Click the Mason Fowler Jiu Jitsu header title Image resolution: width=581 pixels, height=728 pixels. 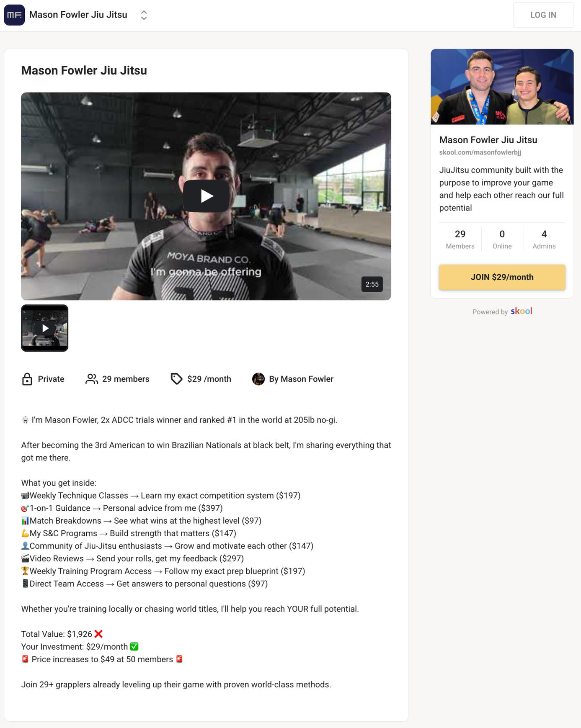[78, 15]
